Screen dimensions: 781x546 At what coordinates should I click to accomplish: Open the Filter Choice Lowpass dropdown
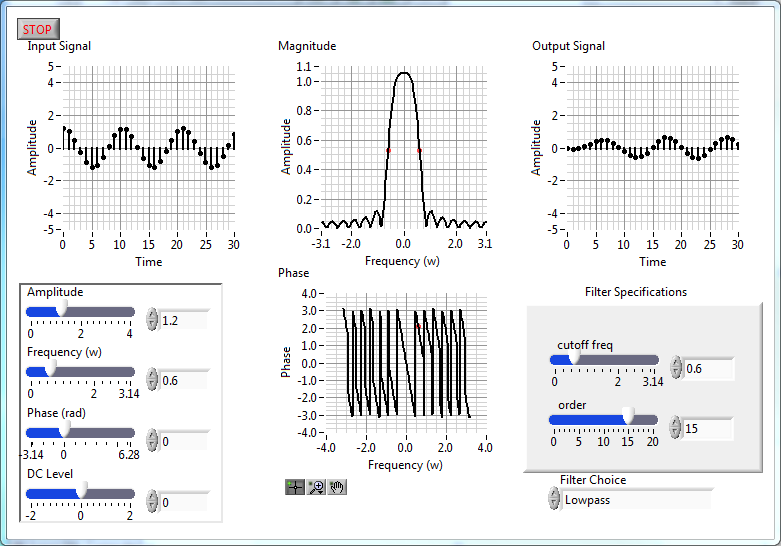[x=635, y=499]
